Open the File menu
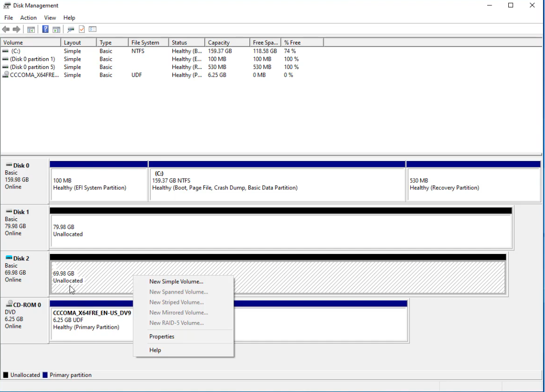The height and width of the screenshot is (392, 545). [x=9, y=18]
